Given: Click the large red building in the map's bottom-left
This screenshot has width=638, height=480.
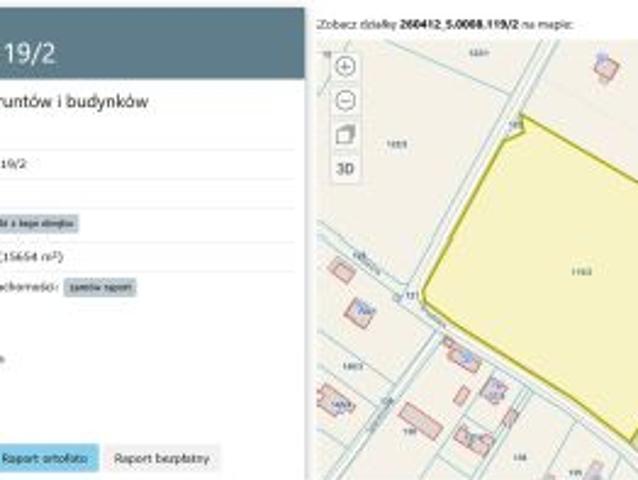Looking at the screenshot, I should click(x=420, y=421).
